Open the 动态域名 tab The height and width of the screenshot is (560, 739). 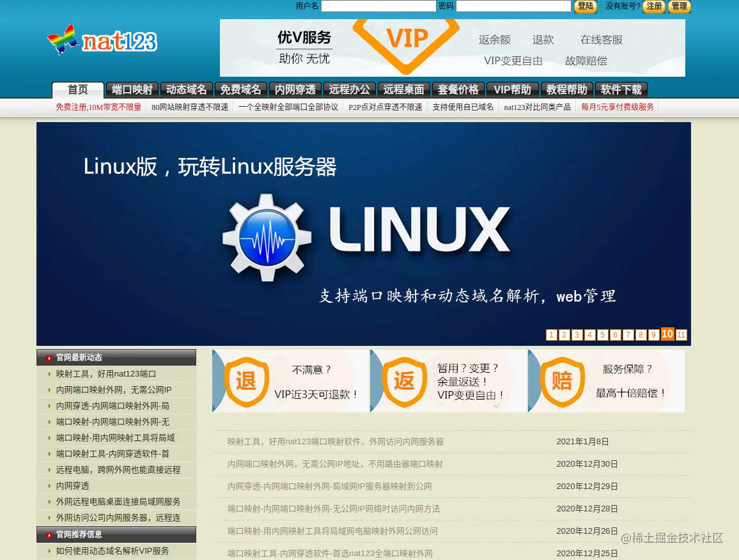[x=186, y=89]
